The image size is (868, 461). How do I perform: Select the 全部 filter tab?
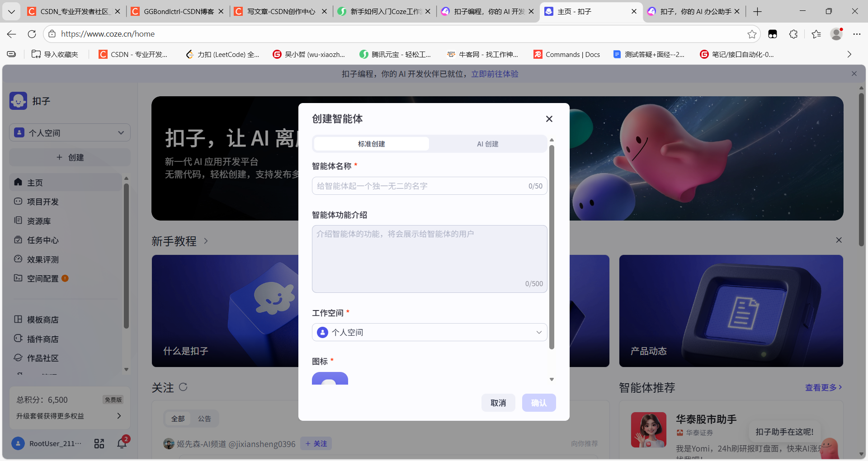tap(178, 419)
